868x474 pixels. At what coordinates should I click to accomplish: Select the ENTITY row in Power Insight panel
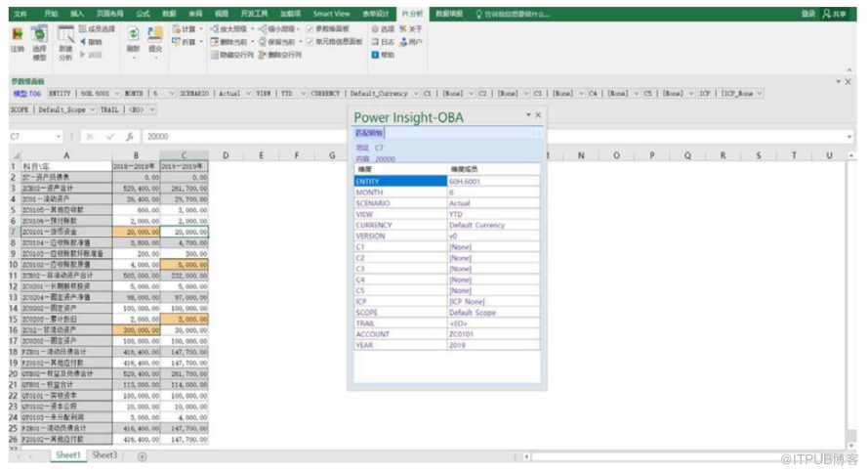click(398, 181)
